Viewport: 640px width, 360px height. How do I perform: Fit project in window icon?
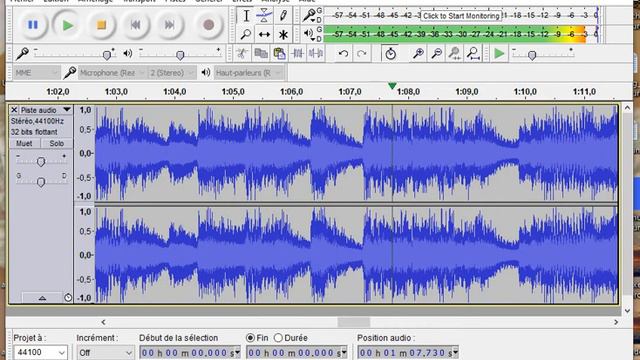[x=473, y=53]
